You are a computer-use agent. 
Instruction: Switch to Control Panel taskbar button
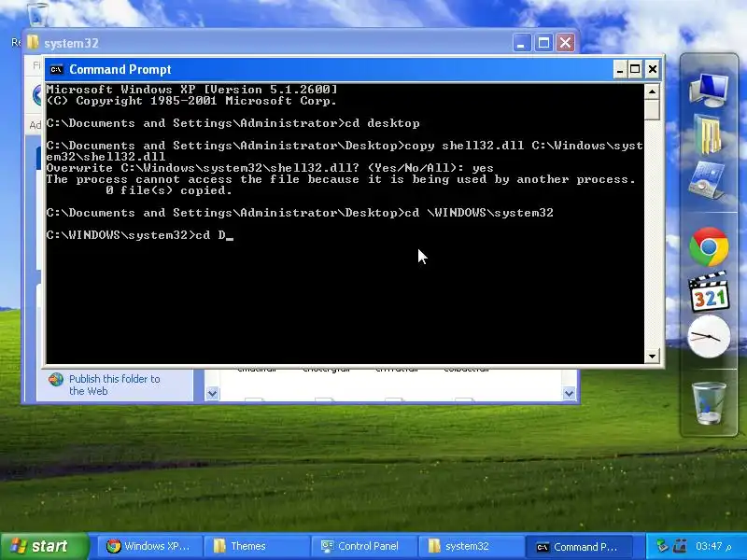pos(364,546)
